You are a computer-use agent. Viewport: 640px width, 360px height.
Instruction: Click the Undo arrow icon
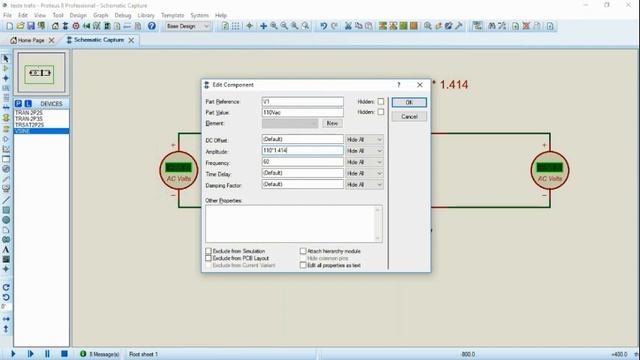tap(323, 26)
